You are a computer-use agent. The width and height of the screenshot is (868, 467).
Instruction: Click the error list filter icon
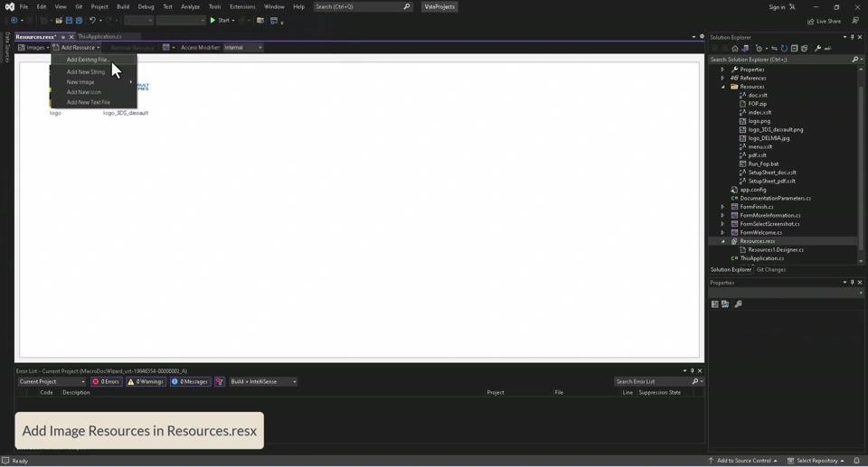[220, 382]
